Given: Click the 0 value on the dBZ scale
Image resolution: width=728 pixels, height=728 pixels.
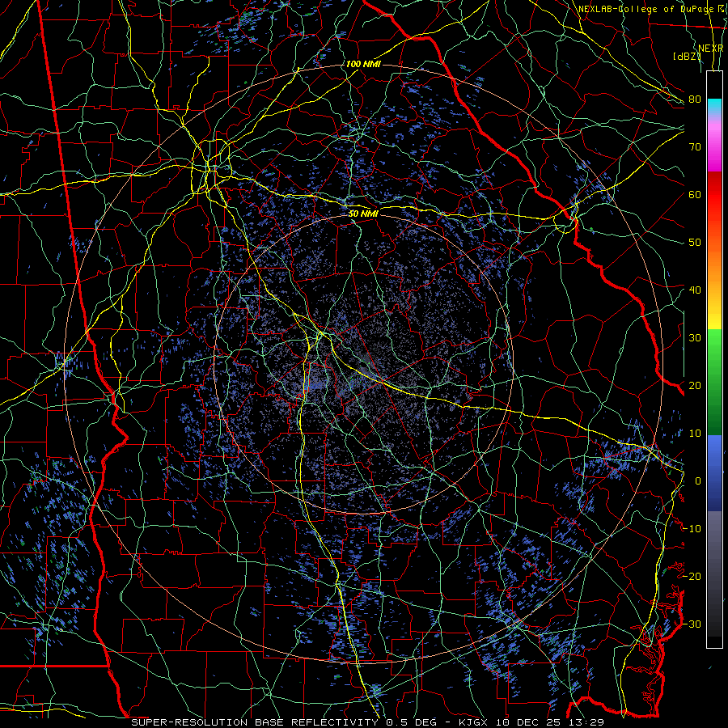Looking at the screenshot, I should tap(698, 481).
